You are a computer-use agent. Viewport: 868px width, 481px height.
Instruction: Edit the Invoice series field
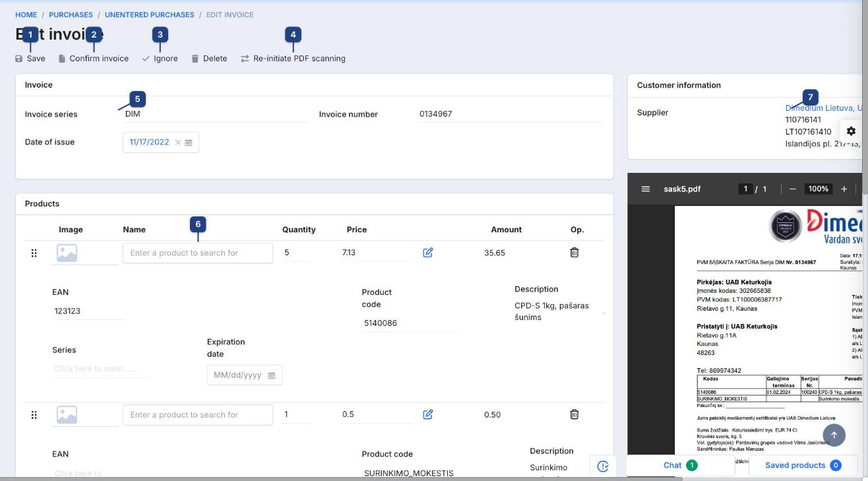pyautogui.click(x=216, y=114)
